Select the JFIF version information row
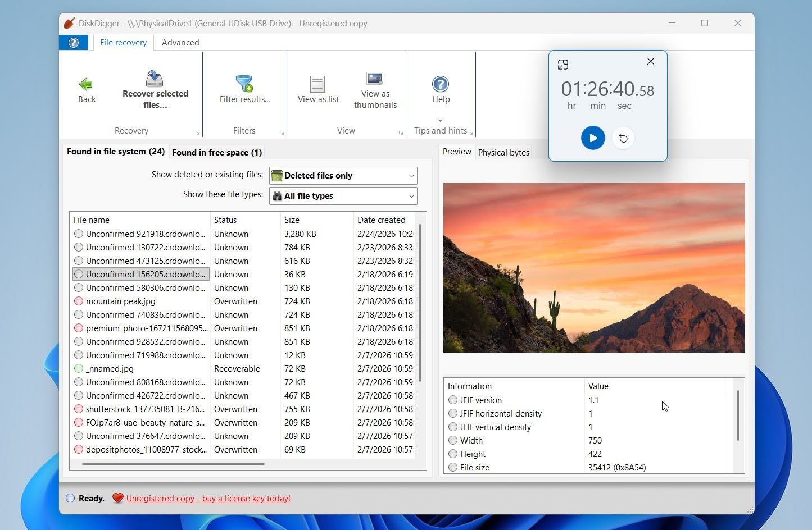This screenshot has width=812, height=530. click(586, 400)
